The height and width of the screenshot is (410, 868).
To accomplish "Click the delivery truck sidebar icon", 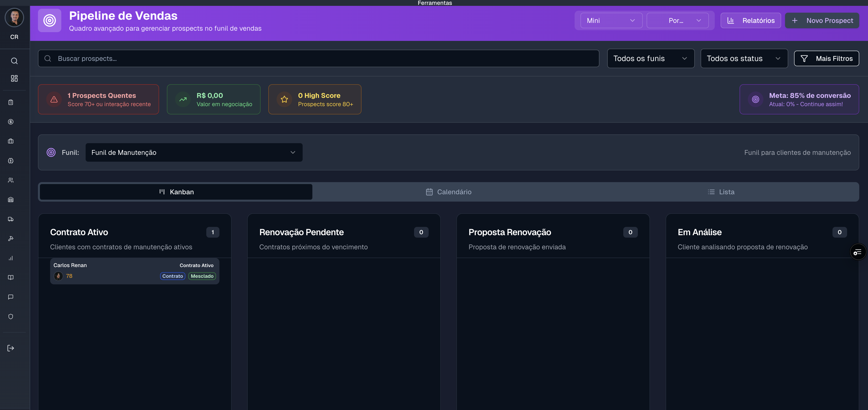I will 11,219.
